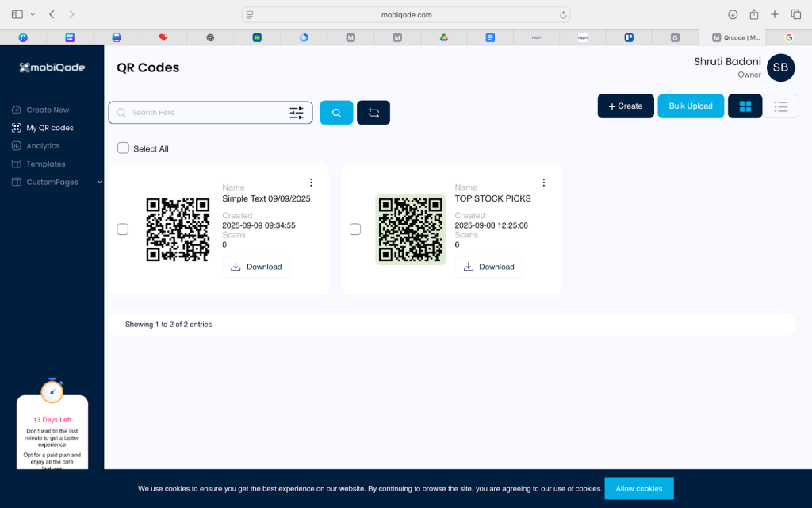Click the Simple Text QR code image
The height and width of the screenshot is (508, 812).
click(x=178, y=229)
